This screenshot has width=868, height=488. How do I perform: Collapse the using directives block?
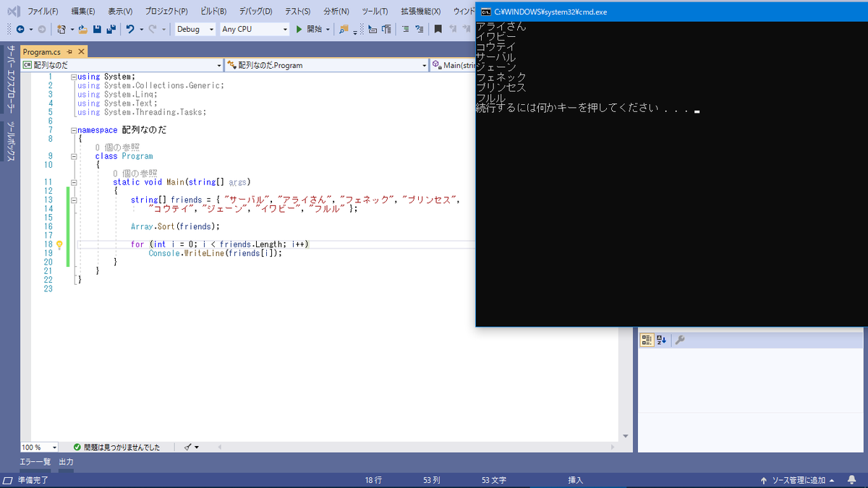[x=74, y=77]
